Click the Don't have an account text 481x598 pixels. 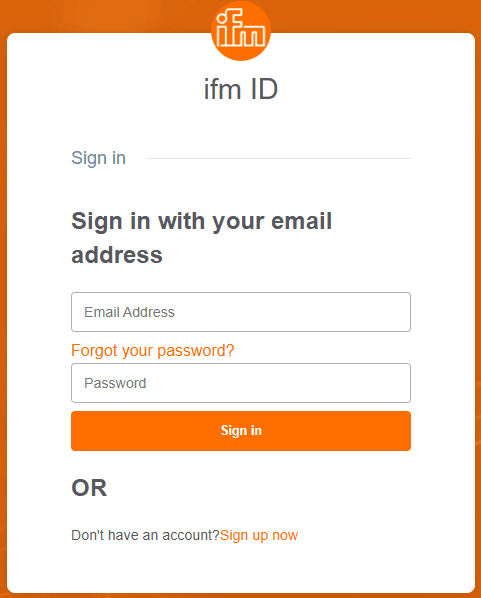point(145,535)
